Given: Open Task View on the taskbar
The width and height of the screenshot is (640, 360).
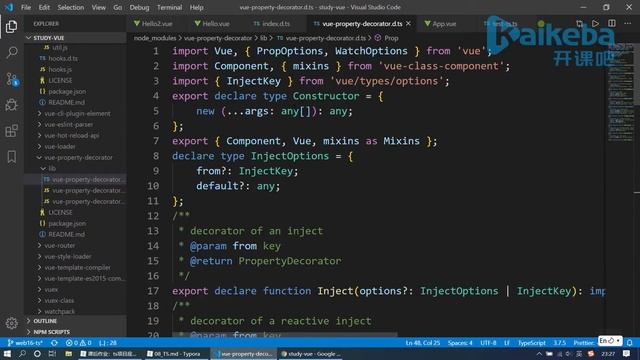Looking at the screenshot, I should pyautogui.click(x=52, y=354).
